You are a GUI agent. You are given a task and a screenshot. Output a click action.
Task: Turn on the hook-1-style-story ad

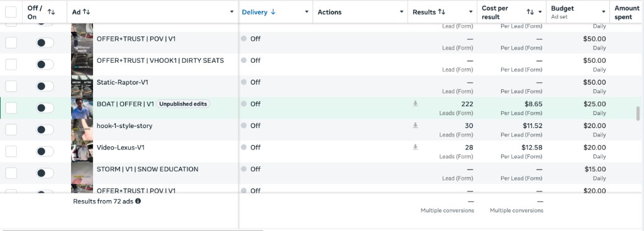[x=45, y=129]
